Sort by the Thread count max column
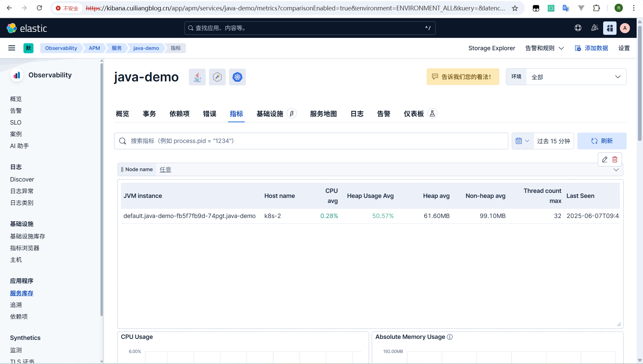This screenshot has width=643, height=364. pyautogui.click(x=543, y=196)
